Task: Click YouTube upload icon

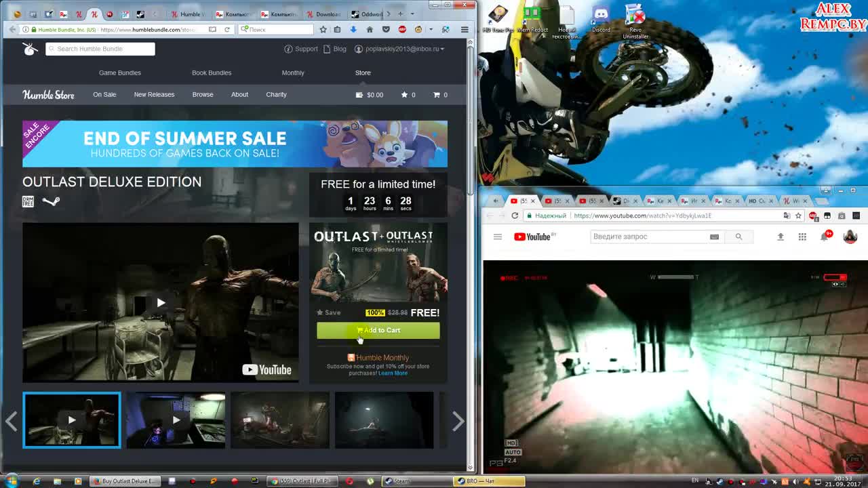Action: pyautogui.click(x=781, y=237)
